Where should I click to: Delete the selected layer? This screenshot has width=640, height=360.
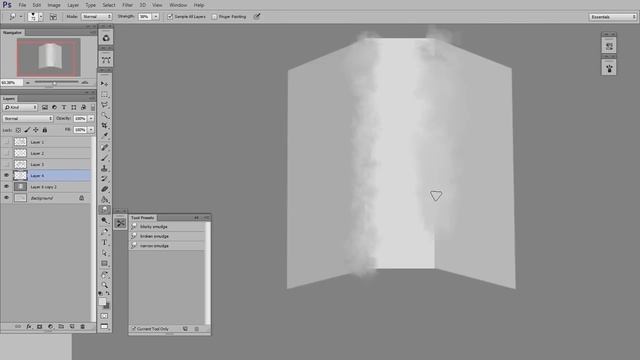click(83, 327)
